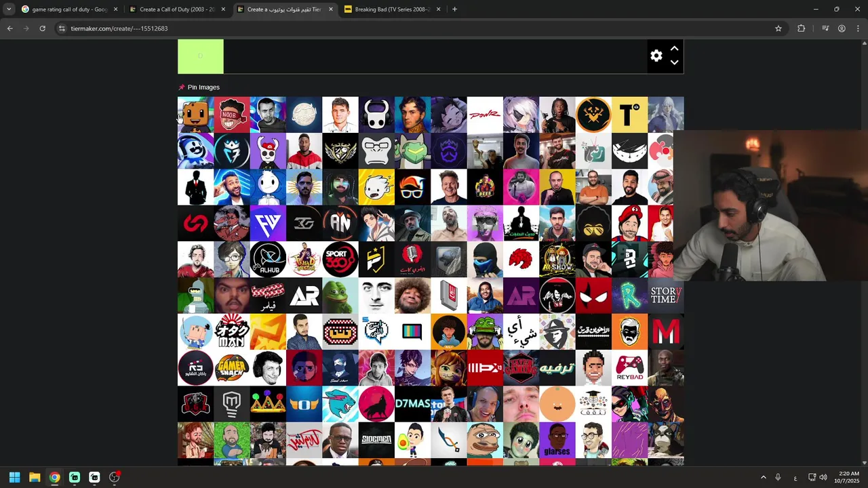
Task: Open Chrome three-dot menu
Action: (x=858, y=28)
